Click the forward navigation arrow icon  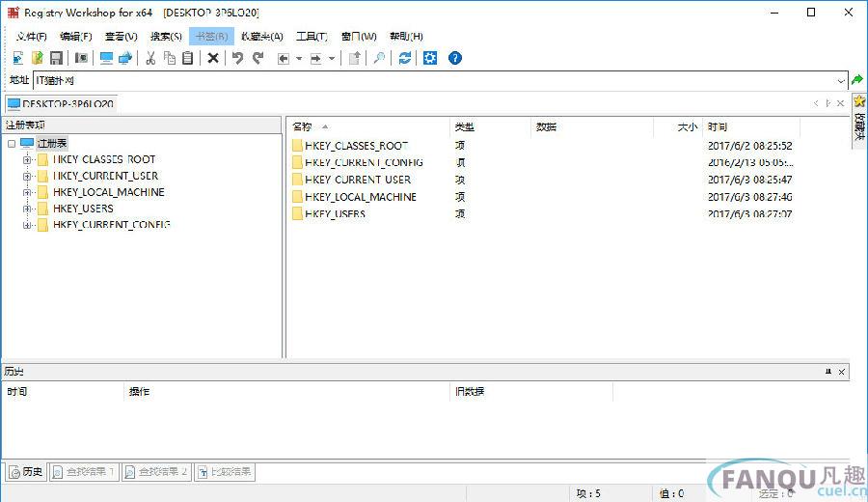click(316, 58)
